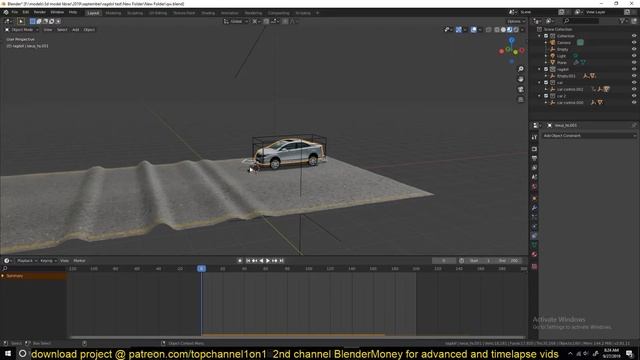This screenshot has height=360, width=640.
Task: Open the Output properties tab icon
Action: [534, 158]
